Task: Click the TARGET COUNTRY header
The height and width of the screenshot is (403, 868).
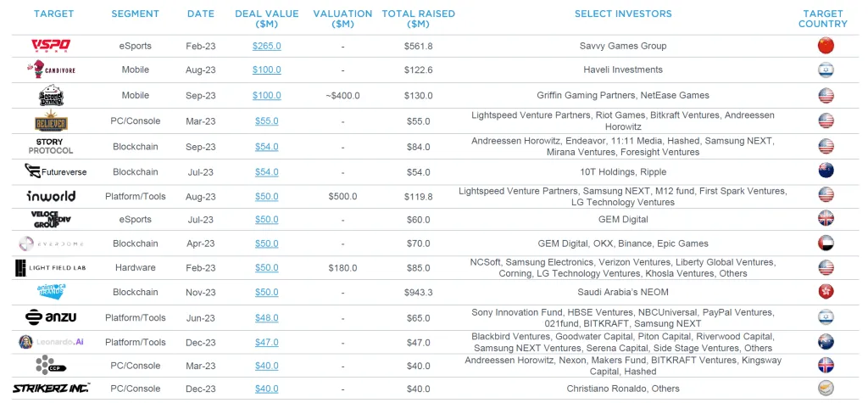Action: point(822,19)
